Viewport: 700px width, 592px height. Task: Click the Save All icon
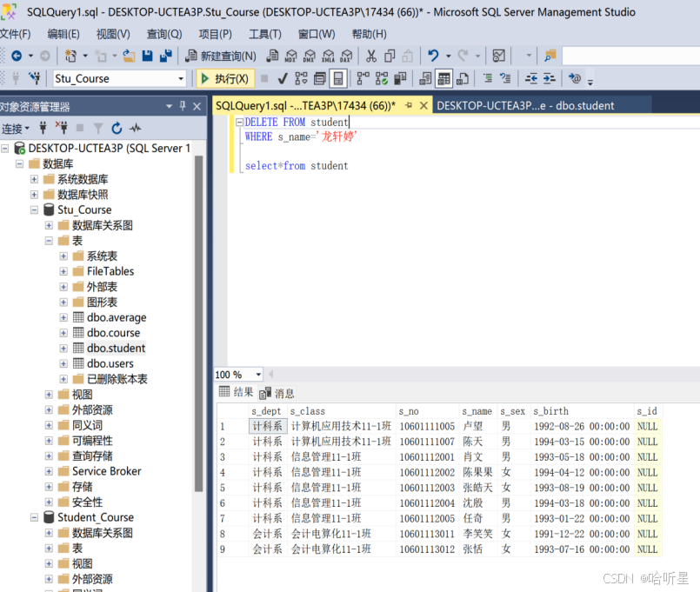(x=165, y=56)
